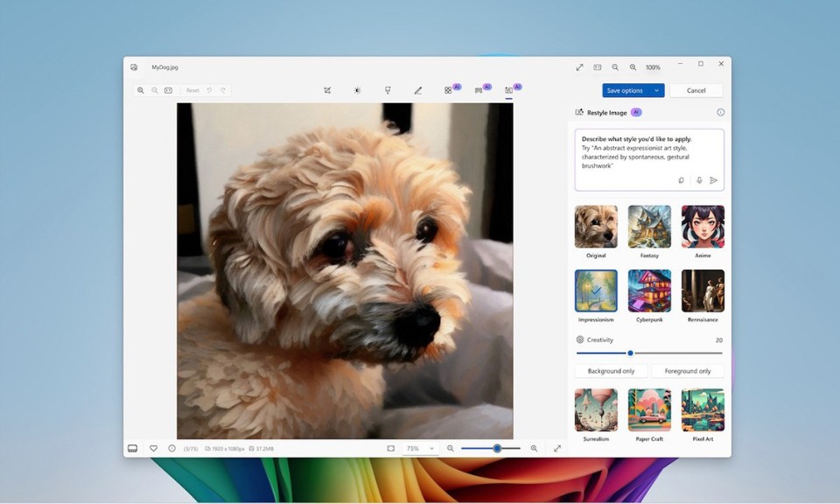
Task: Select the Crop tool
Action: (x=327, y=90)
